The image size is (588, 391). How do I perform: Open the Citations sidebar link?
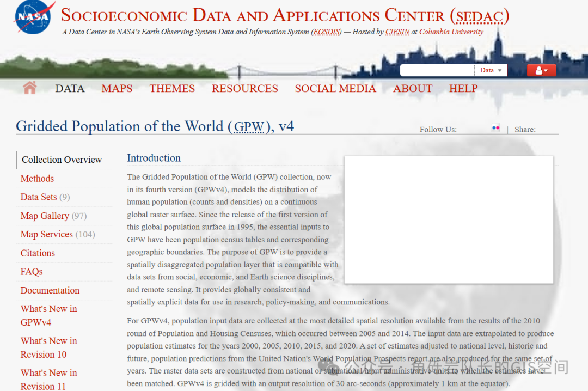[x=38, y=253]
